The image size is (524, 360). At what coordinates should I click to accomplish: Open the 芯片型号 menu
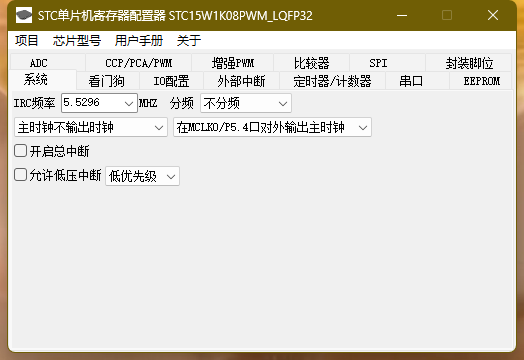coord(77,41)
